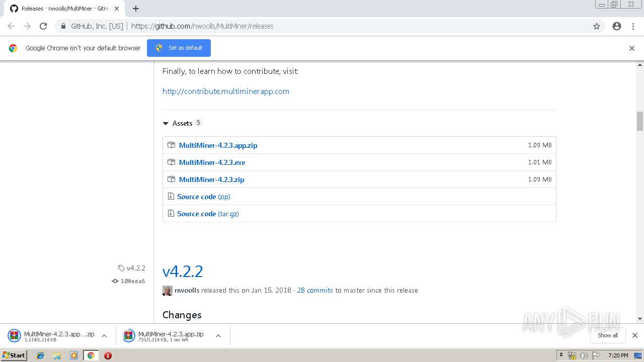Open a new browser tab
Viewport: 644px width, 362px height.
point(136,9)
